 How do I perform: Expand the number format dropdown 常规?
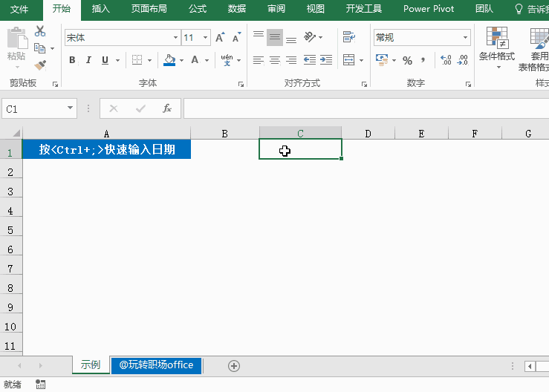pos(465,38)
